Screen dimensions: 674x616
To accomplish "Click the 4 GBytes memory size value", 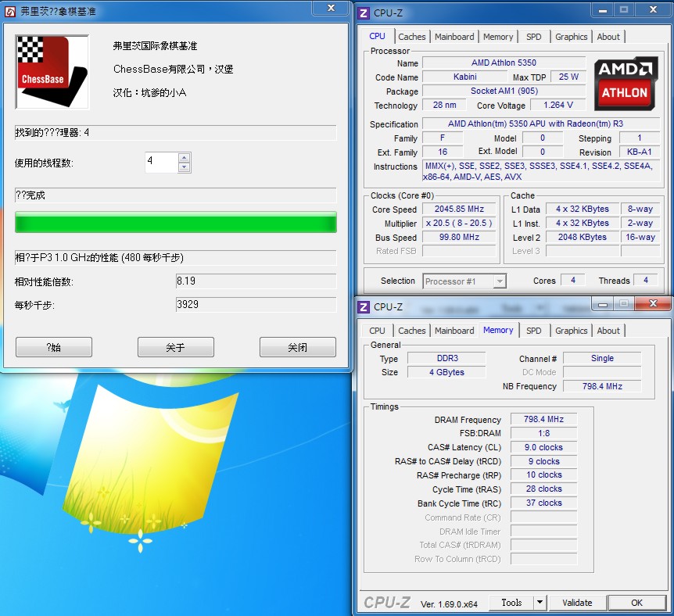I will [447, 372].
